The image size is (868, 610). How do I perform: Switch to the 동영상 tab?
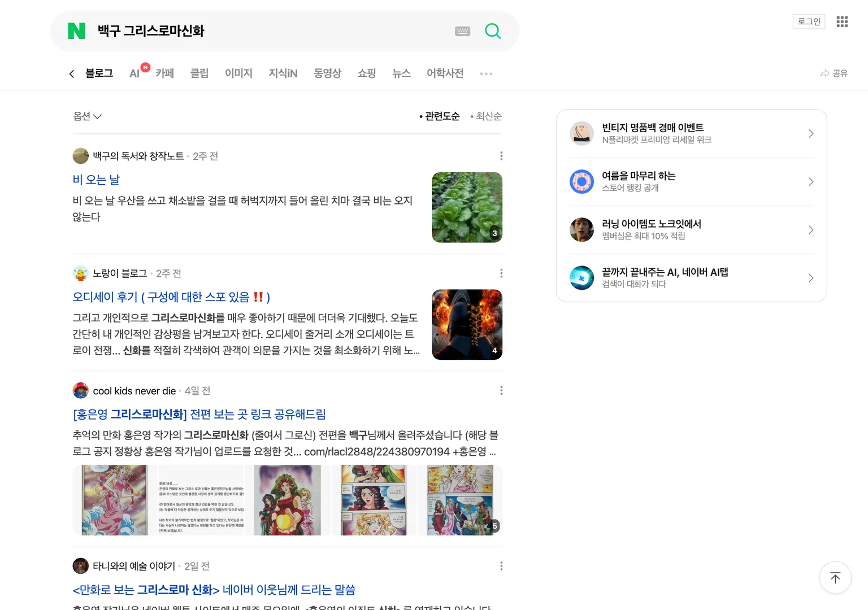click(x=328, y=73)
